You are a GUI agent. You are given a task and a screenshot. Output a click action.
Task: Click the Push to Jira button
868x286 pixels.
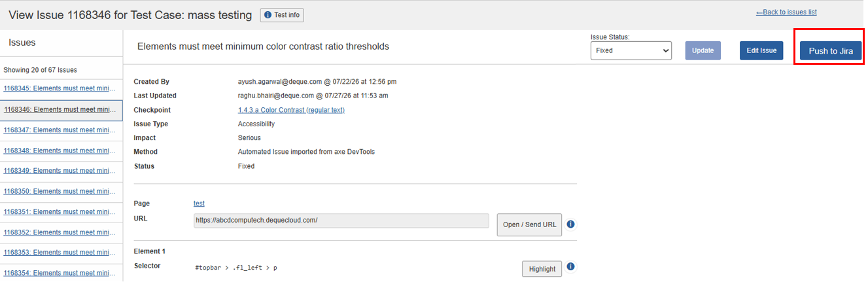[x=831, y=51]
